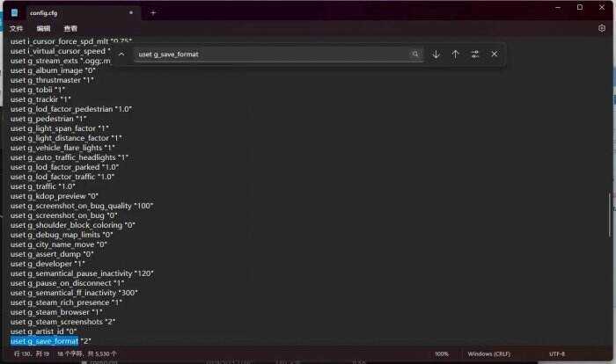Add a new tab with plus icon
Viewport: 616px width, 364px height.
click(x=153, y=13)
